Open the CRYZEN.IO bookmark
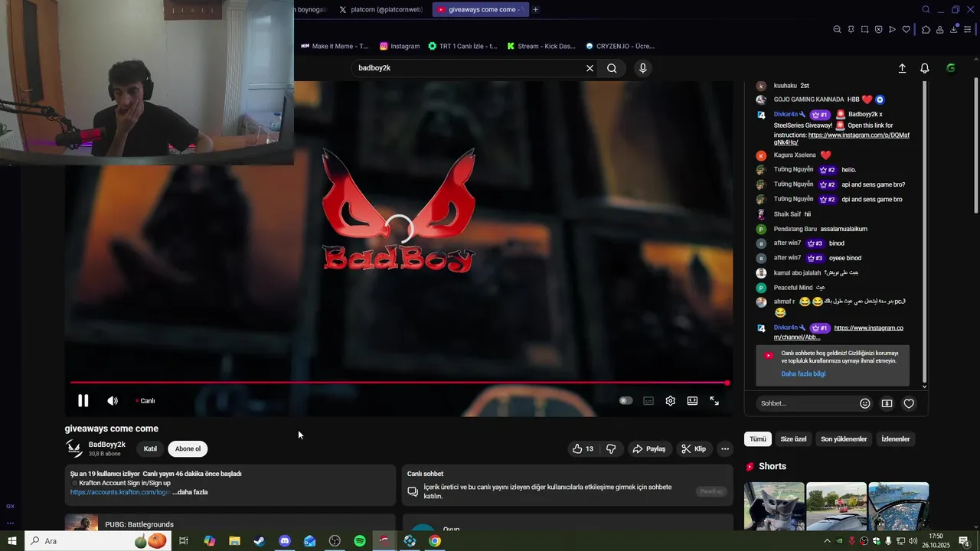980x551 pixels. click(620, 46)
